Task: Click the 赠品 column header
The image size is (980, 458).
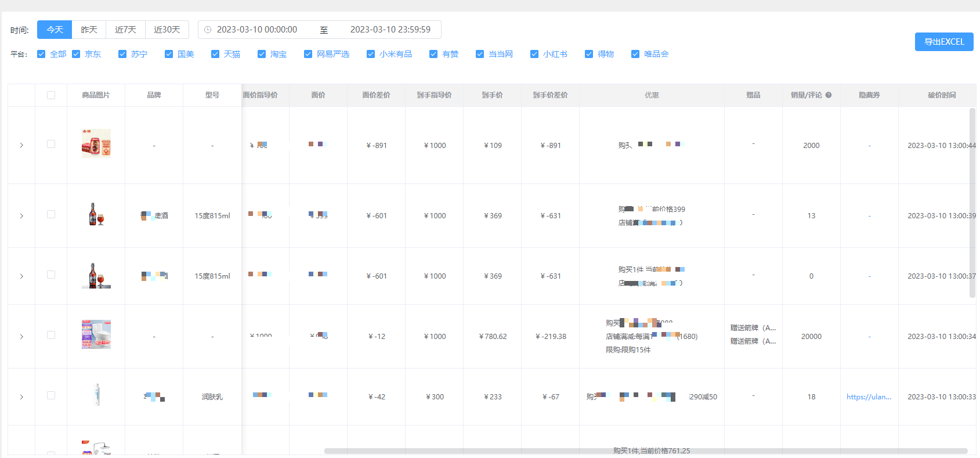Action: tap(753, 95)
